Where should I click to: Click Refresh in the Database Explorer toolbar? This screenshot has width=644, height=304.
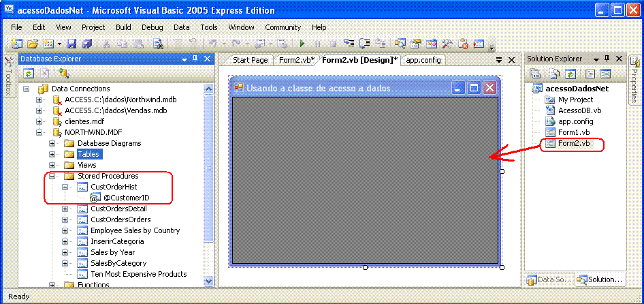click(29, 73)
